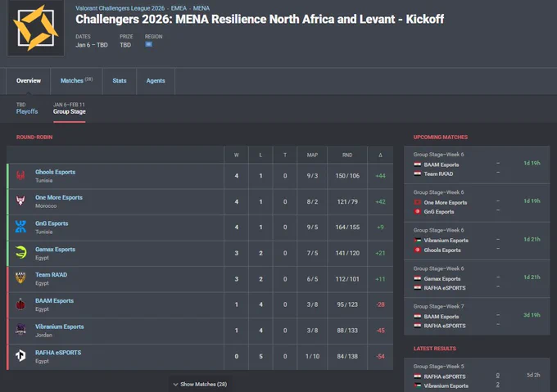The height and width of the screenshot is (392, 557).
Task: Open the RAFHA eSPORTS team logo
Action: point(20,355)
